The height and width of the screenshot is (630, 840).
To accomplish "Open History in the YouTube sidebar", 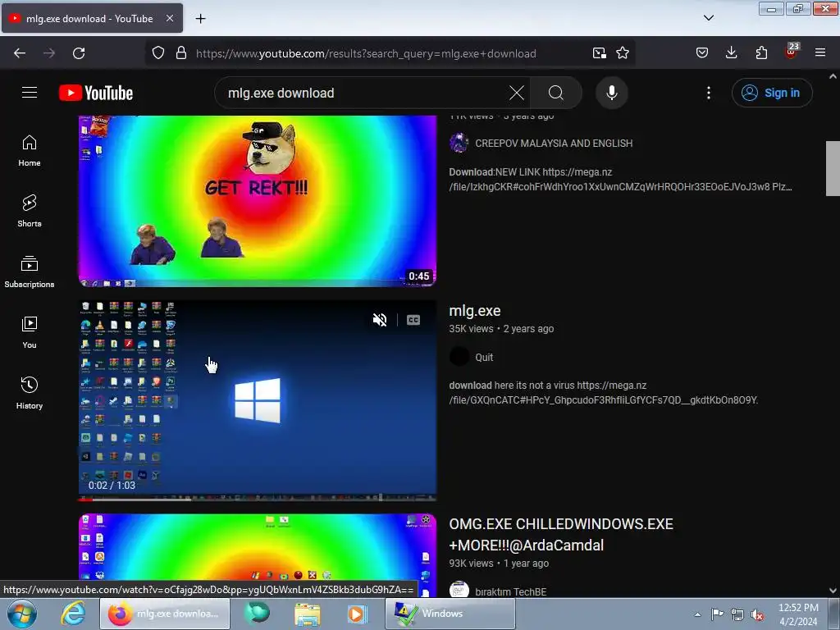I will pyautogui.click(x=30, y=393).
